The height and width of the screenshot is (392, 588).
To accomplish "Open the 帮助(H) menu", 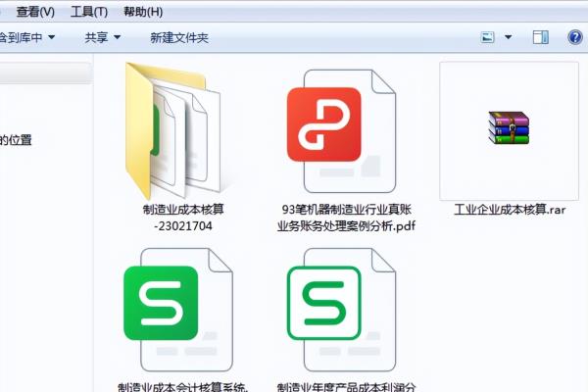I will pyautogui.click(x=143, y=12).
